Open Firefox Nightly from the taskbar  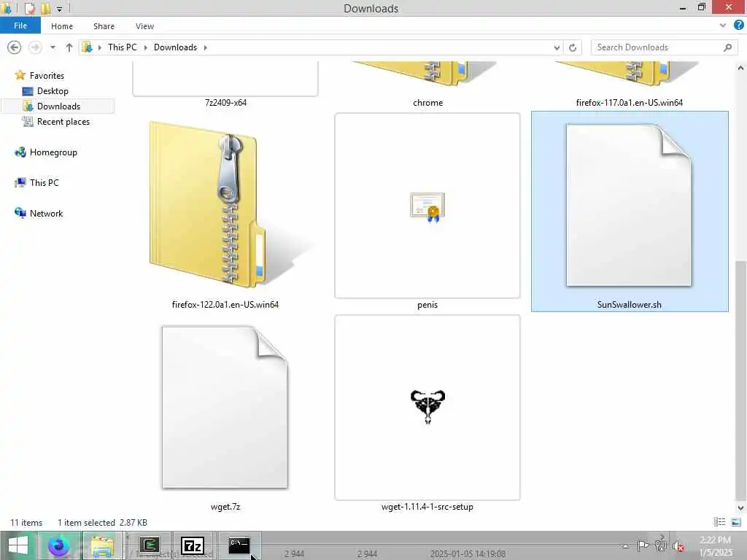[59, 545]
